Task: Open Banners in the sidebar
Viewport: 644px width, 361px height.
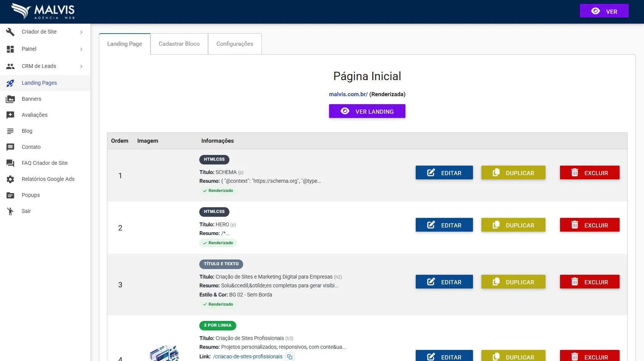Action: click(45, 99)
